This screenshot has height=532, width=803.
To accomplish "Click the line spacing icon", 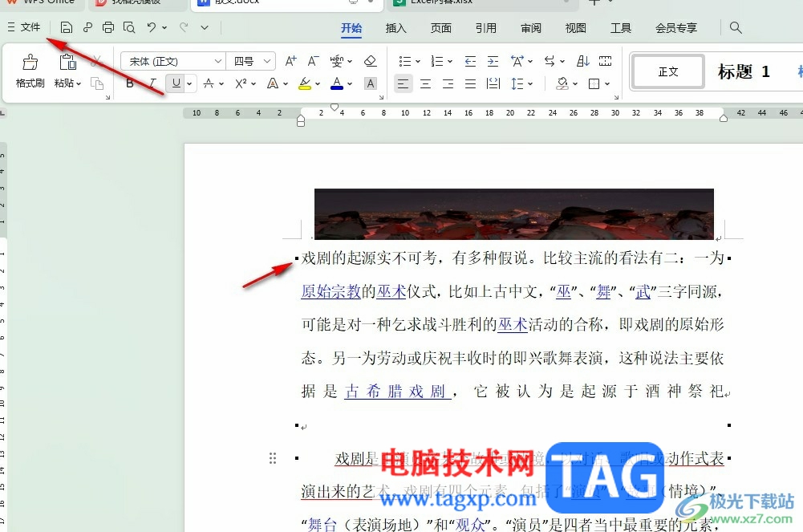I will click(x=517, y=83).
